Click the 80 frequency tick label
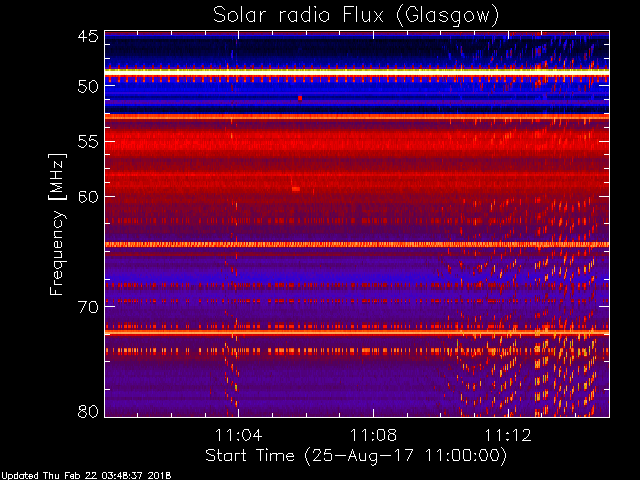Viewport: 640px width, 480px height. tap(88, 411)
